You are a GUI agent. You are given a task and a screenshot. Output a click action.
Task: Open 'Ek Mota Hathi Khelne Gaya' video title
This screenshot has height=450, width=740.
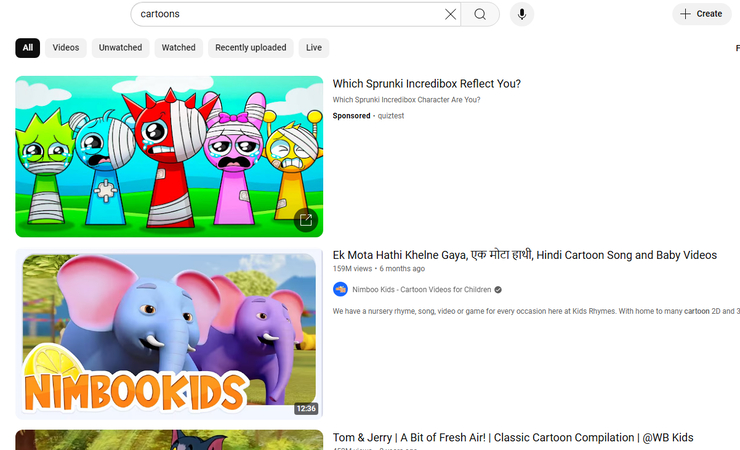525,255
